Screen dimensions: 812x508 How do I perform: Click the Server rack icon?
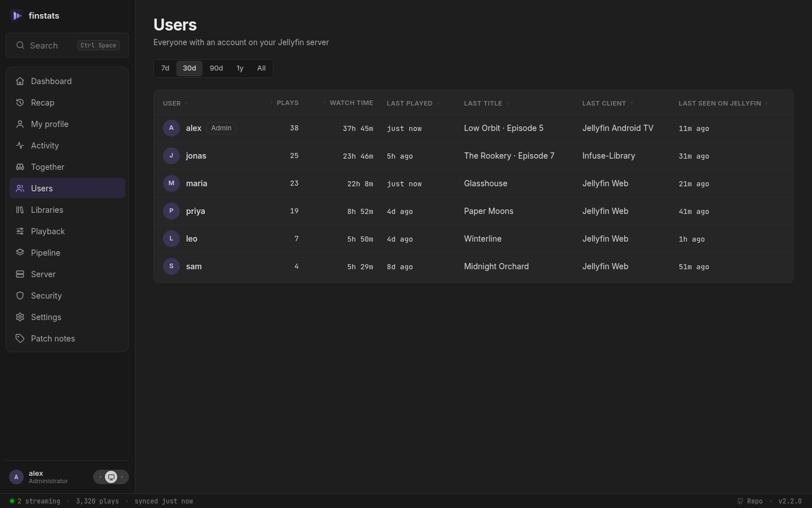pos(20,274)
